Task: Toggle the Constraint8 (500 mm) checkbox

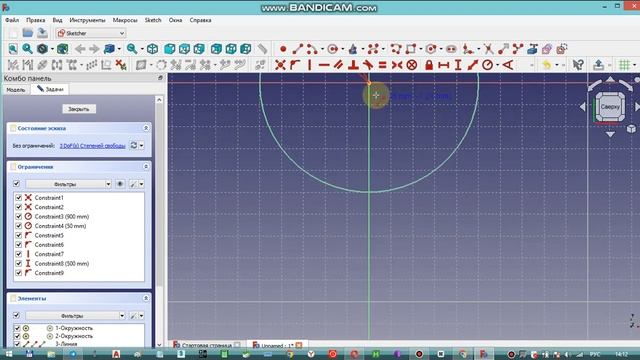Action: coord(18,263)
